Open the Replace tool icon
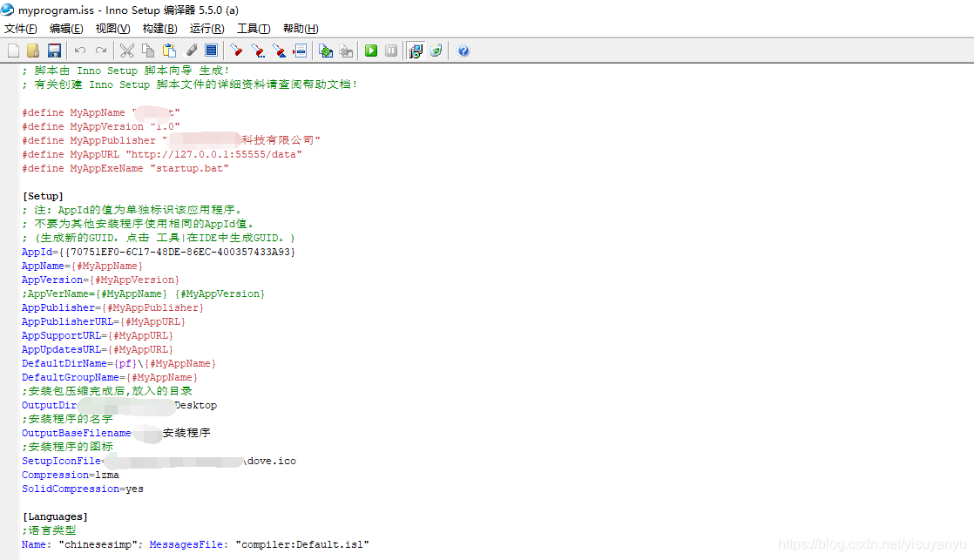Image resolution: width=974 pixels, height=560 pixels. [x=279, y=51]
